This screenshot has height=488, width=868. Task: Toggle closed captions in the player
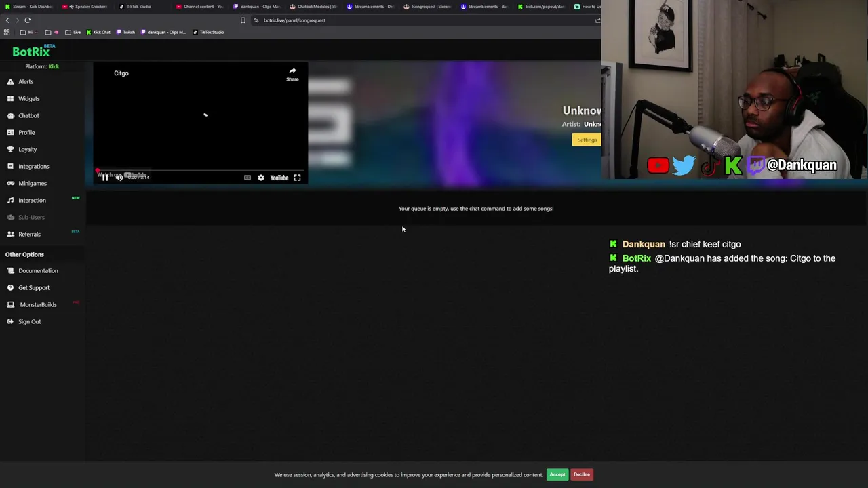(x=248, y=178)
